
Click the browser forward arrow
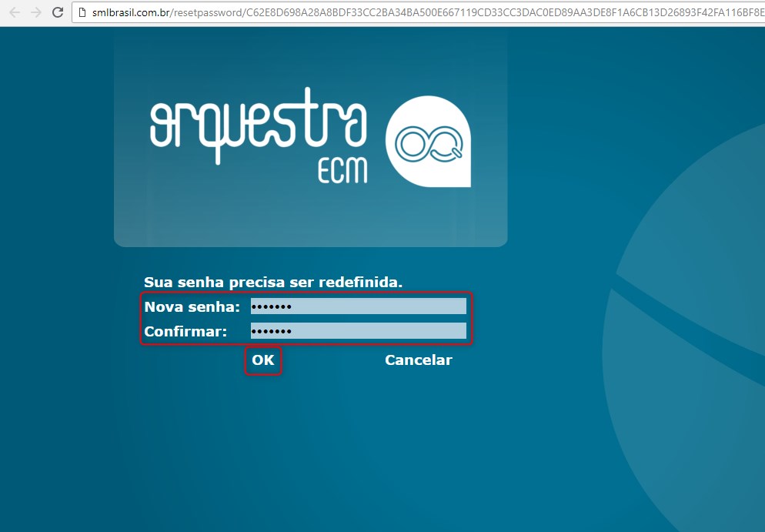[x=35, y=12]
